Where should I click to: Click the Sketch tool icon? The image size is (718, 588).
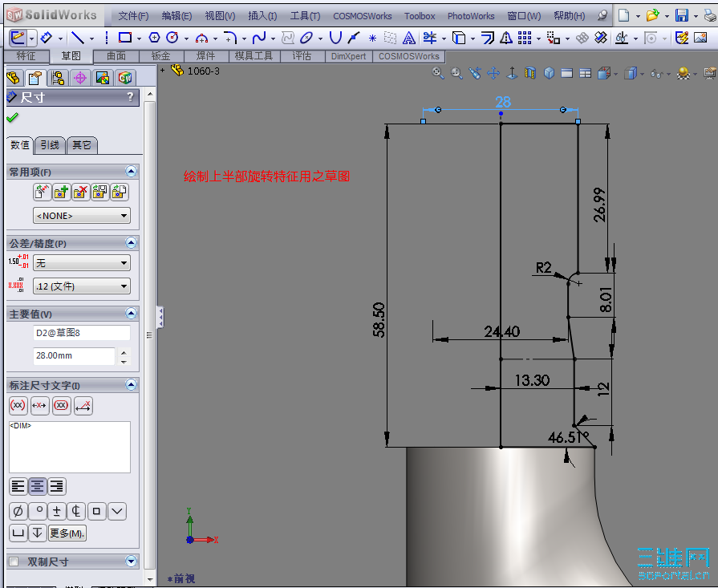point(18,38)
